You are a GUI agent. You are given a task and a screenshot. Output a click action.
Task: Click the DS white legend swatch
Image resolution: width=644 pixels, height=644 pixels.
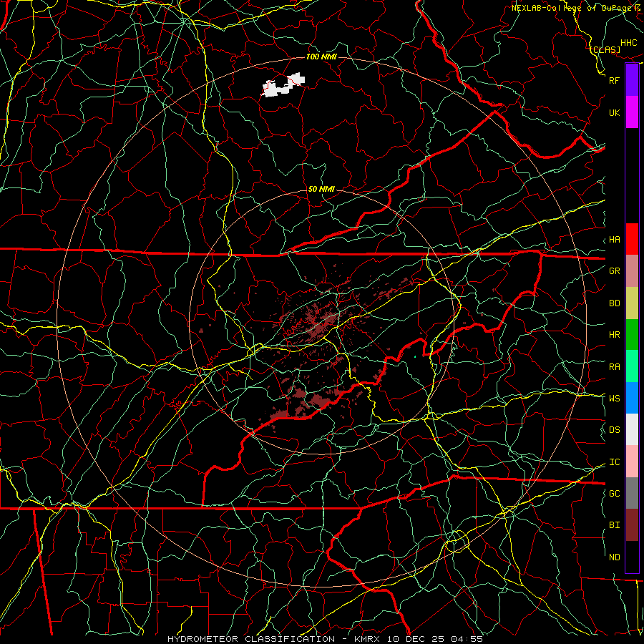coord(632,429)
